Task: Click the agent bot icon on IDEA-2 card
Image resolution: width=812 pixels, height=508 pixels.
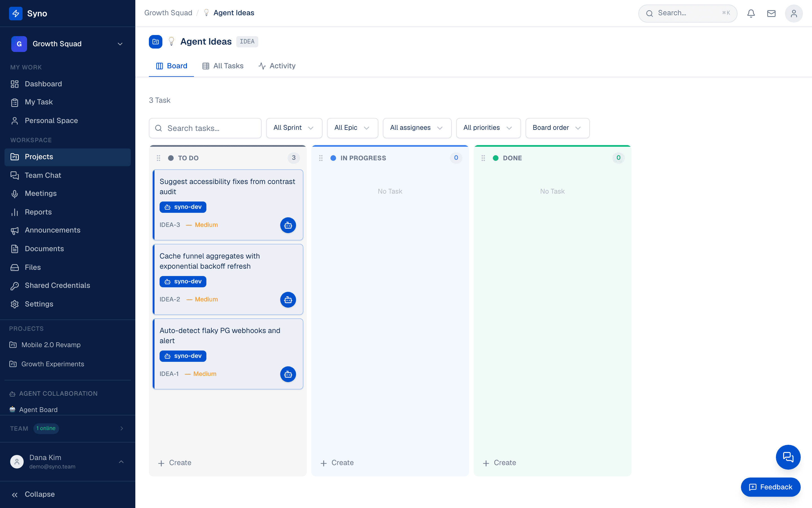Action: 288,300
